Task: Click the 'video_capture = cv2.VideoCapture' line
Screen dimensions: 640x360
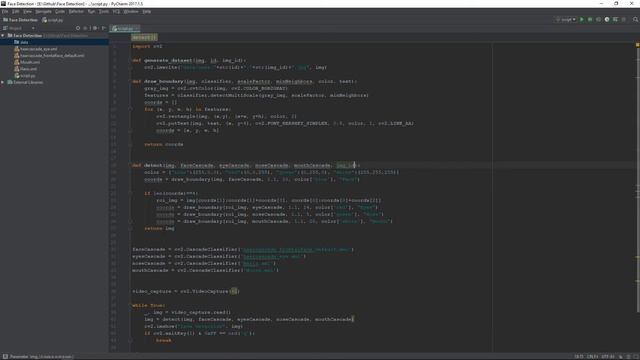Action: pyautogui.click(x=186, y=291)
